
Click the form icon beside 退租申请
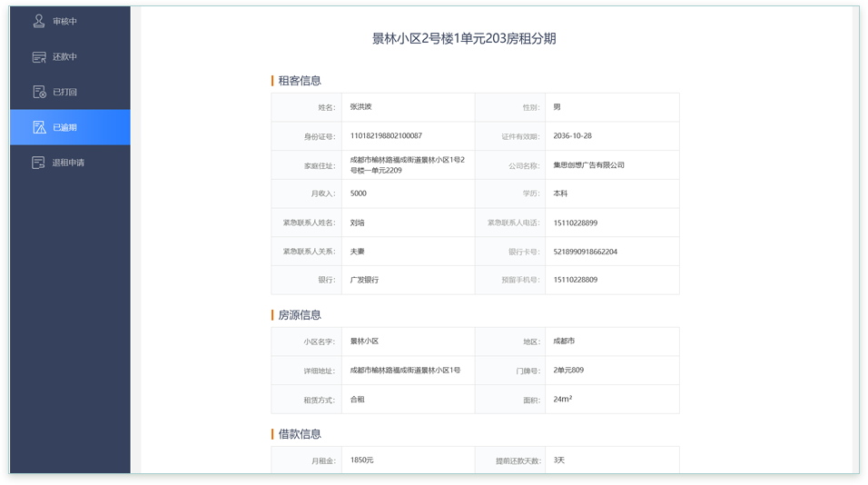39,163
